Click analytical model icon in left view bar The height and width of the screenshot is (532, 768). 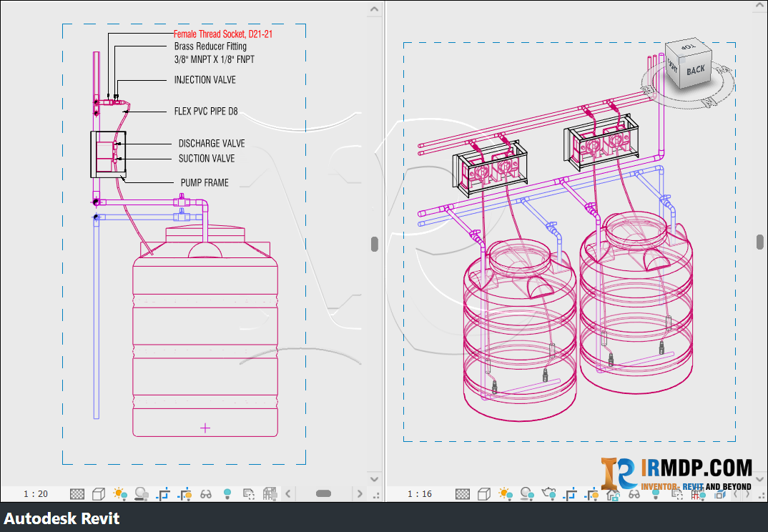(270, 494)
